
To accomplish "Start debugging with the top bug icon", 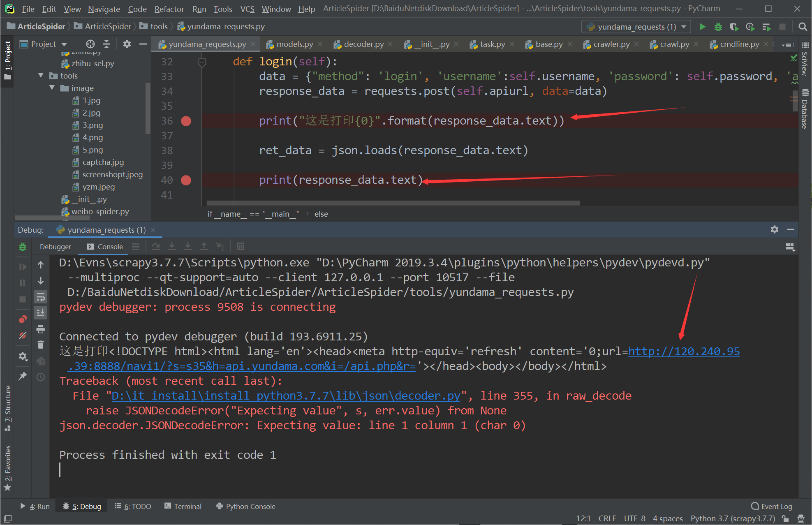I will tap(718, 27).
